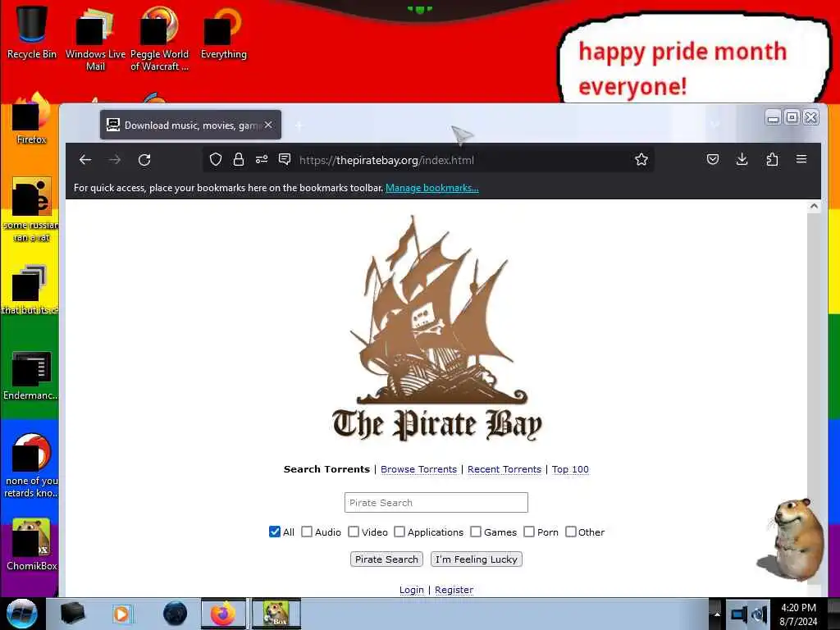Open the black box taskbar icon
This screenshot has width=840, height=630.
click(72, 614)
